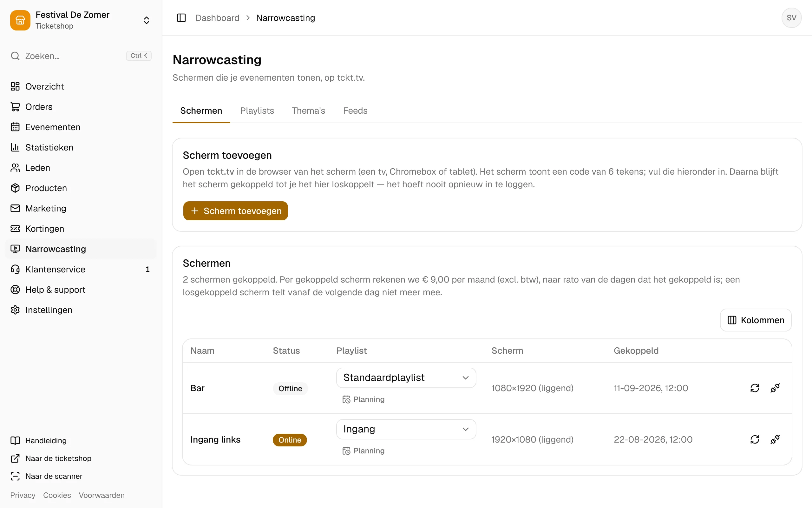Open Help & support
The image size is (812, 508).
coord(81,290)
